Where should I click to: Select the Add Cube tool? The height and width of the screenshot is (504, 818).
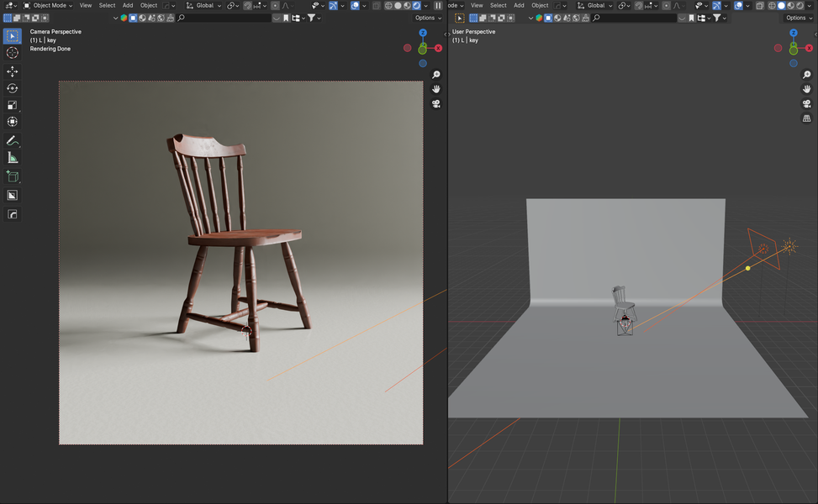tap(12, 176)
